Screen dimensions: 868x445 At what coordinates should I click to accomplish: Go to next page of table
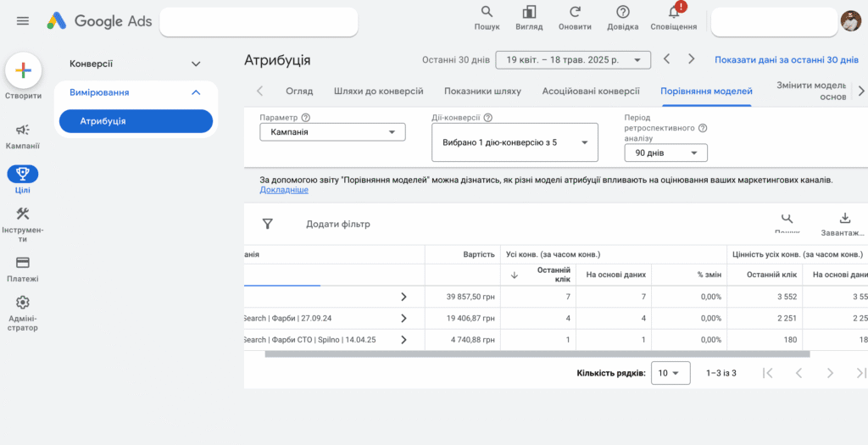point(830,373)
